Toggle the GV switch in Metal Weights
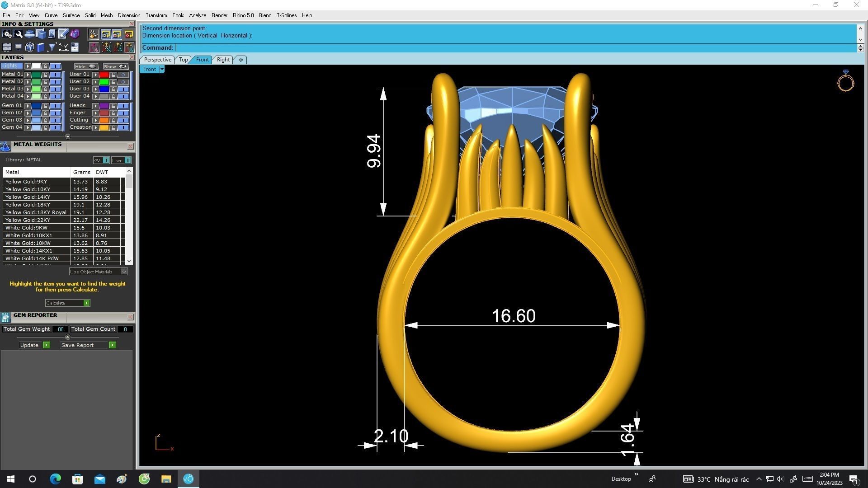 click(x=101, y=160)
